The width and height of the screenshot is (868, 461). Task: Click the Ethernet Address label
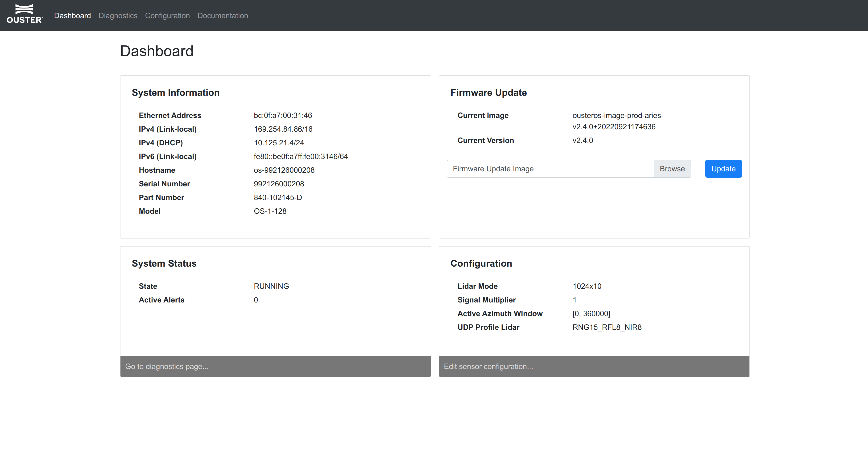pos(170,115)
